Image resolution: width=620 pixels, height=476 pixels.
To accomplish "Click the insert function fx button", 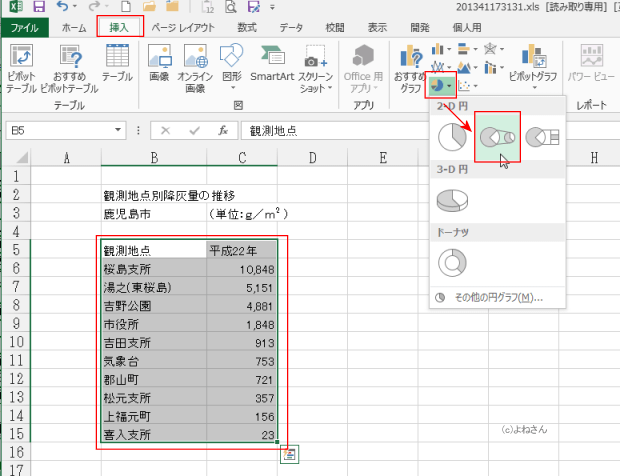I will [x=223, y=130].
